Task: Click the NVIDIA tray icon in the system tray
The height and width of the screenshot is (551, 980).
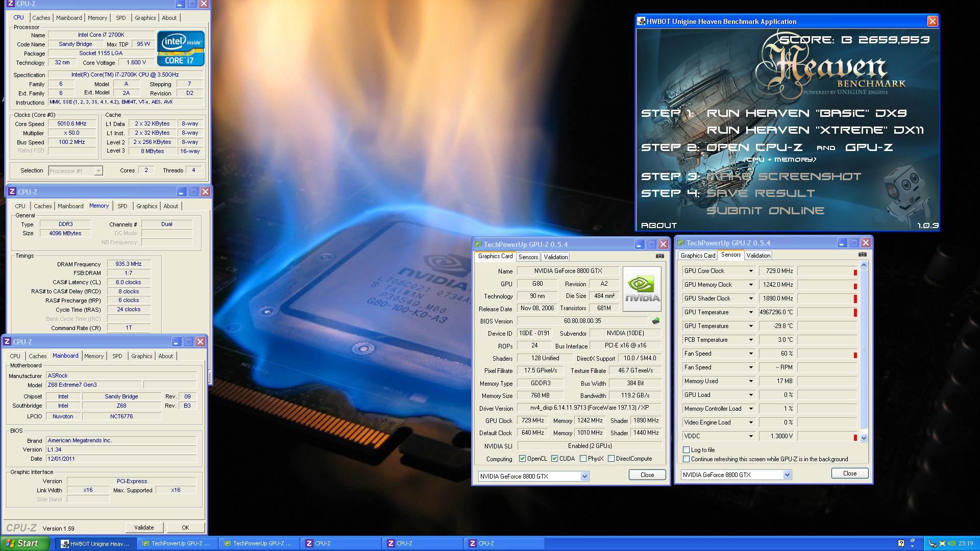Action: tap(952, 543)
